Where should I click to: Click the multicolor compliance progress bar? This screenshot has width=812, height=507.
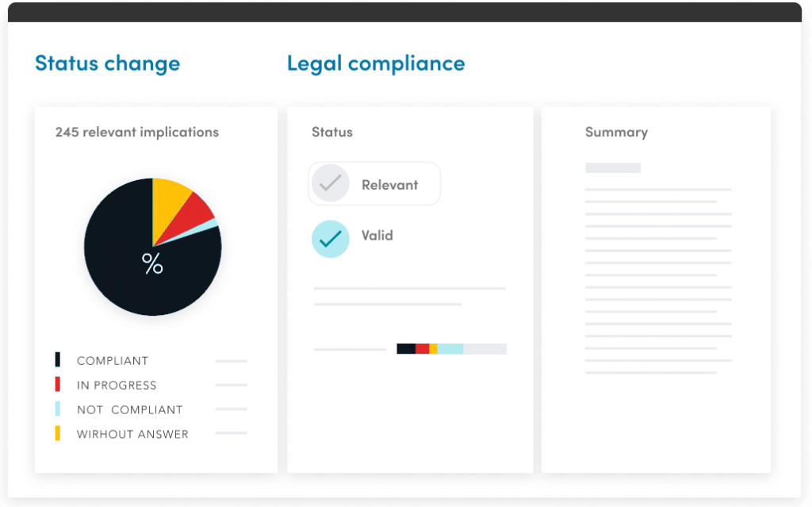pyautogui.click(x=451, y=348)
